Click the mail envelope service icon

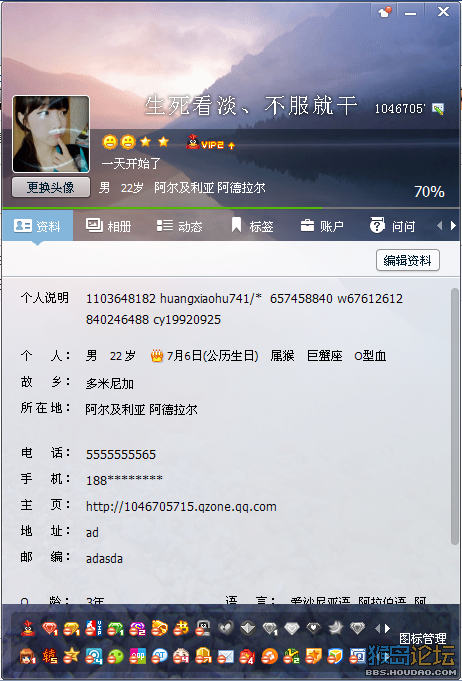(225, 656)
